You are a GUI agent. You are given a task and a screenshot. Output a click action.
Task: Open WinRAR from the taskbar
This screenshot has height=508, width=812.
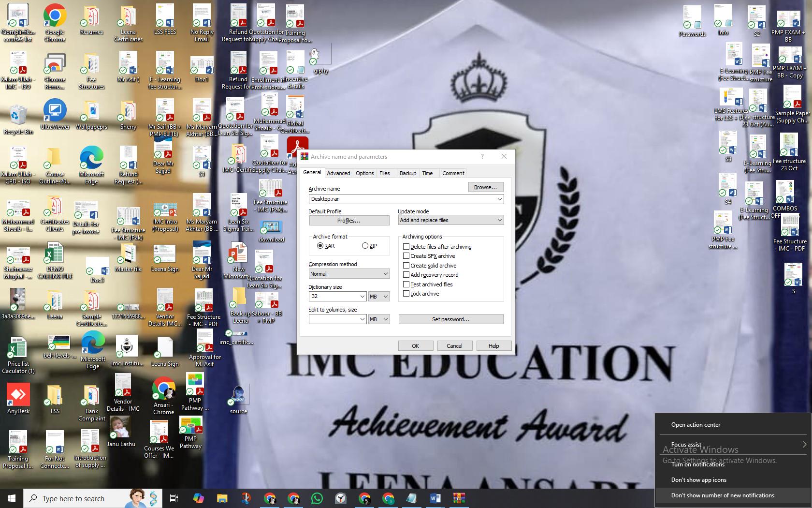point(459,498)
